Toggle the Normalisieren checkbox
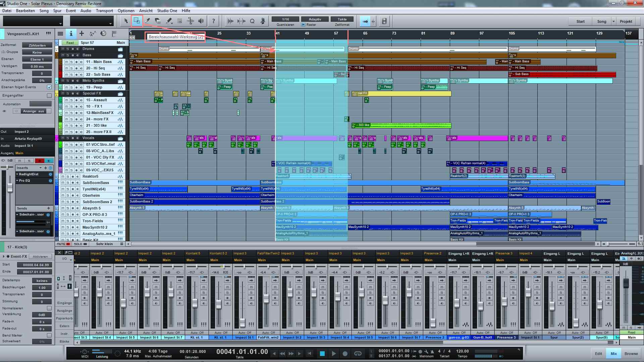The height and width of the screenshot is (362, 644). pyautogui.click(x=49, y=308)
